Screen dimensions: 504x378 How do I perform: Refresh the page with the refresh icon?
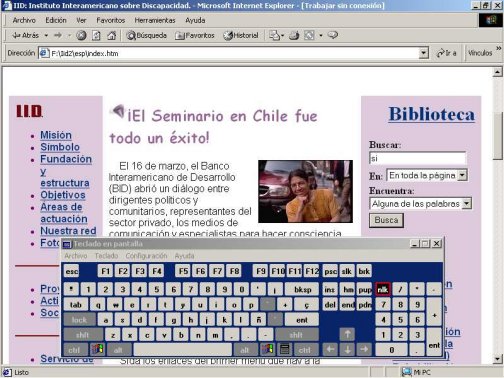tap(96, 35)
